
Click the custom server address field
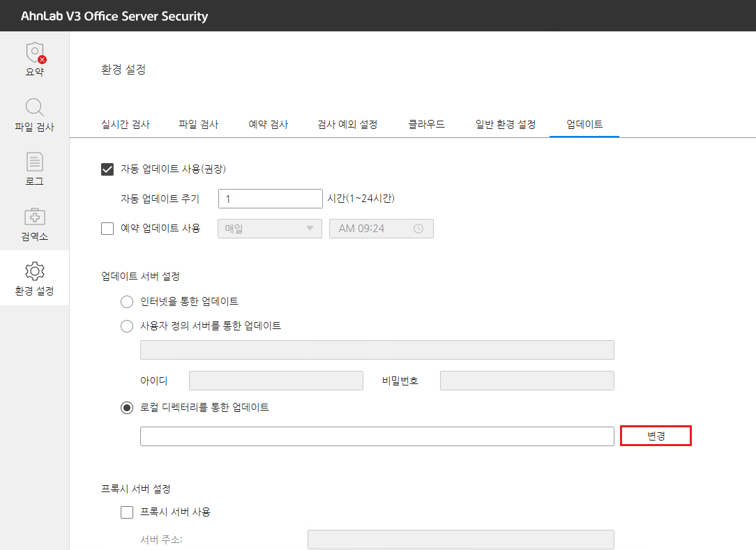(x=377, y=350)
